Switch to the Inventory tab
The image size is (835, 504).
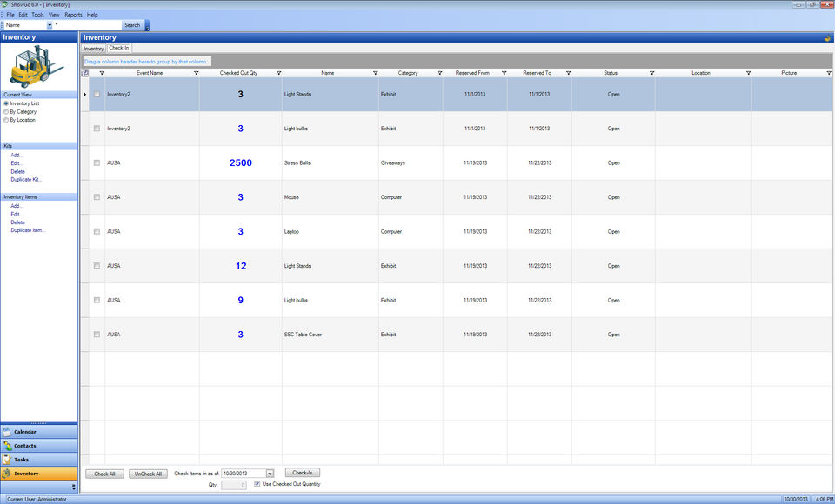coord(94,49)
